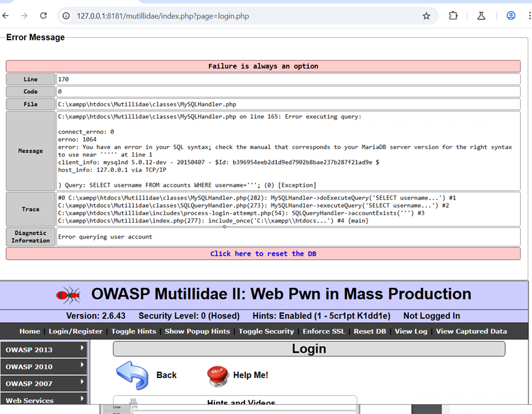This screenshot has width=532, height=414.
Task: Click the Login page heading bar
Action: (309, 349)
